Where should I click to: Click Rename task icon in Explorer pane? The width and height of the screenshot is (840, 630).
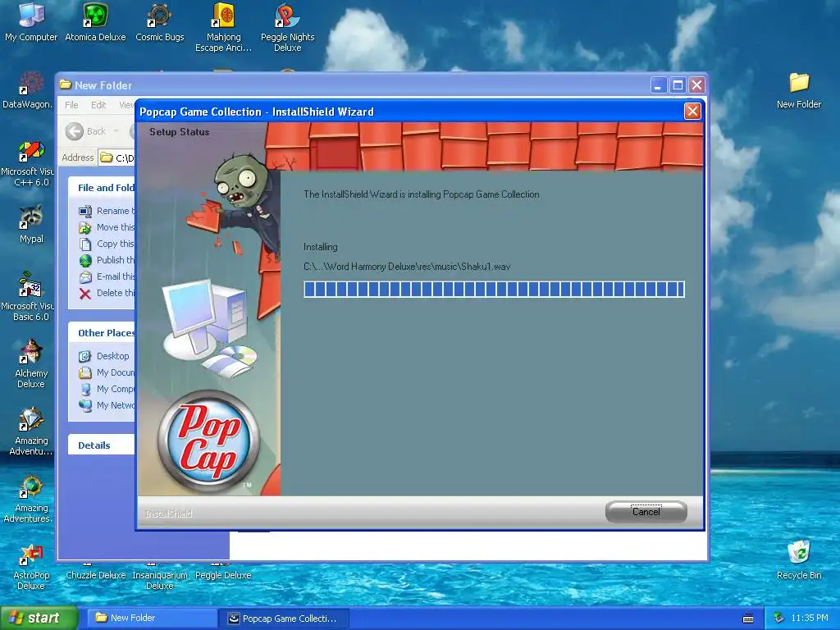pos(85,211)
